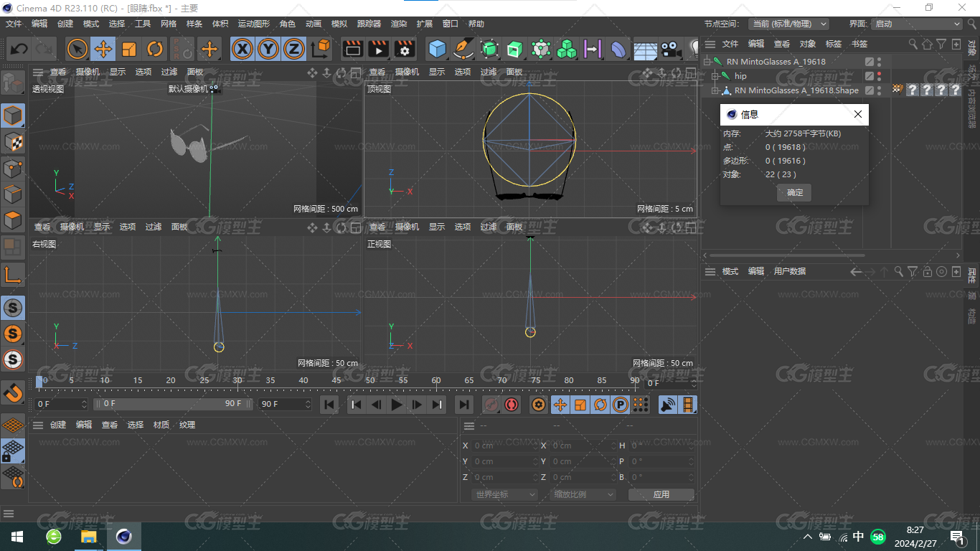Open the 世界坐标 coordinate dropdown
The height and width of the screenshot is (551, 980).
505,494
